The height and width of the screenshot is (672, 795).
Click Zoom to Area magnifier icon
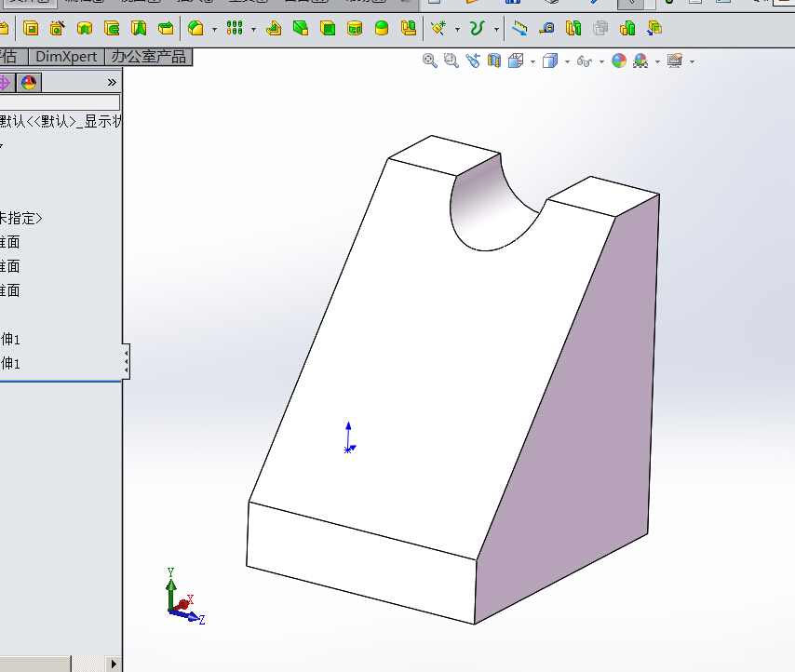coord(451,60)
